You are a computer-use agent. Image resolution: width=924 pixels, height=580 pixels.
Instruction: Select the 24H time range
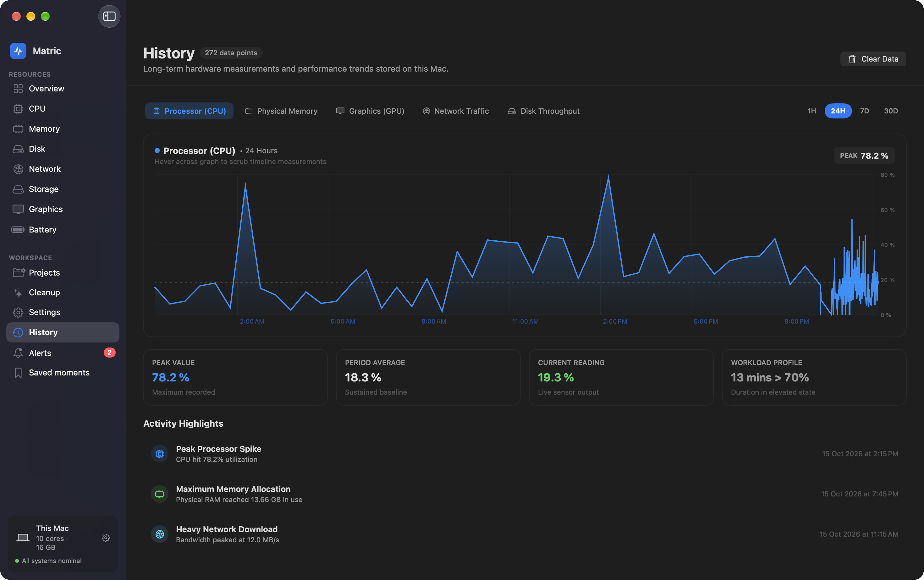(838, 111)
